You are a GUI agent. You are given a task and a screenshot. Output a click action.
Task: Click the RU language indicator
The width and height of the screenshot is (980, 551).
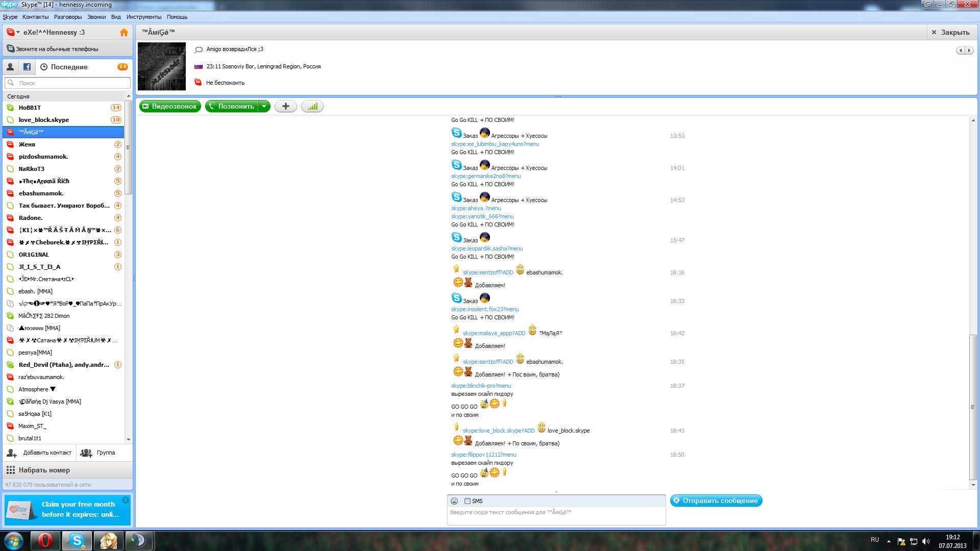click(874, 539)
